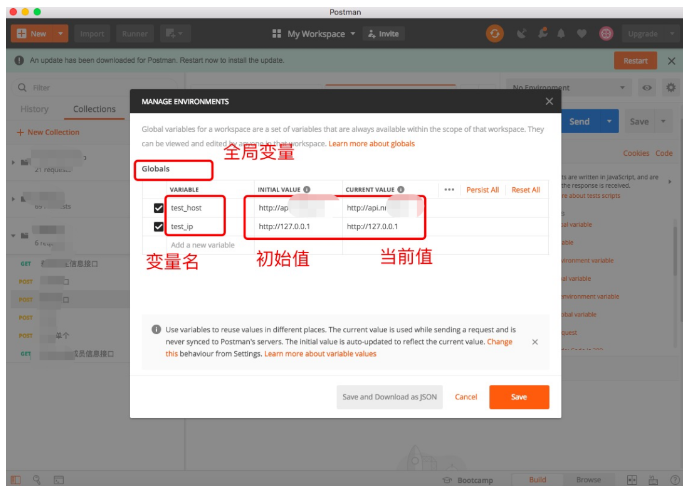Screen dimensions: 686x490
Task: Click the blue Send button
Action: click(579, 121)
